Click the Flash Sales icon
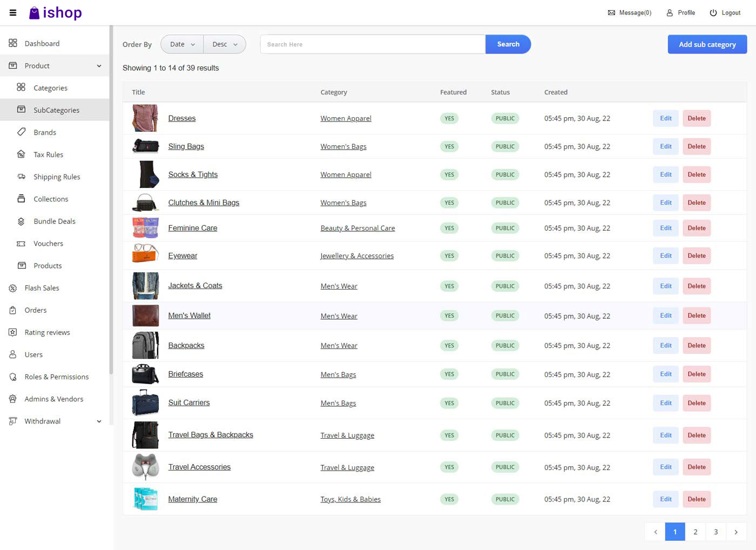The height and width of the screenshot is (550, 756). pyautogui.click(x=12, y=288)
